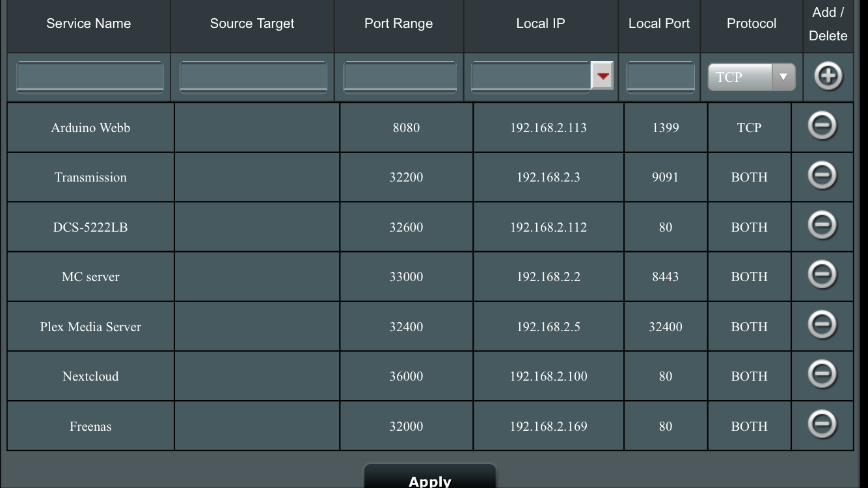Click the TCP protocol in Arduino Webb row
Image resolution: width=868 pixels, height=488 pixels.
pos(749,128)
